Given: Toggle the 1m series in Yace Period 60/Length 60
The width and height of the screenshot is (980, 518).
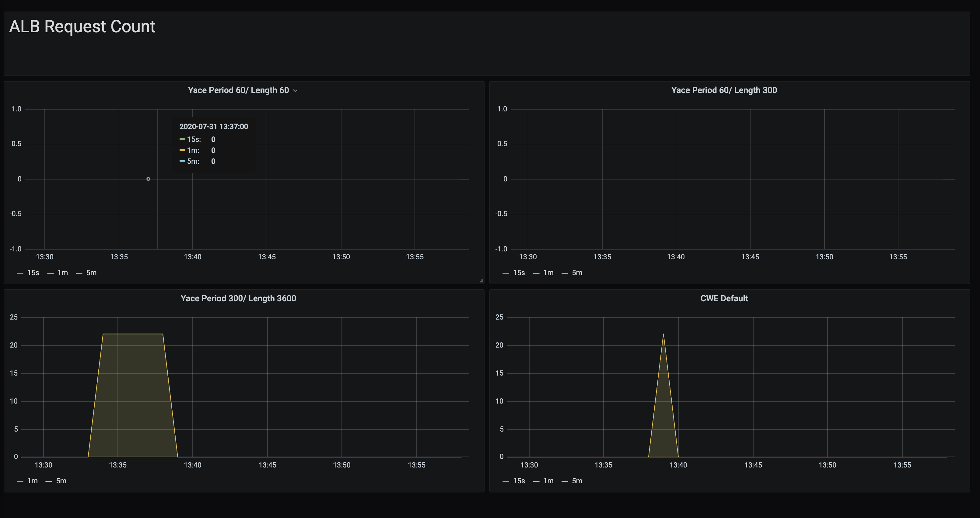Looking at the screenshot, I should point(62,273).
